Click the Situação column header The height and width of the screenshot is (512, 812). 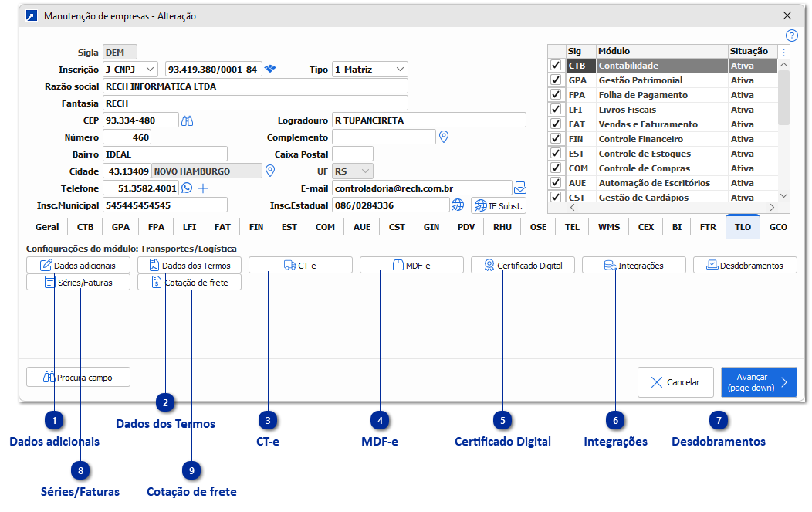753,51
